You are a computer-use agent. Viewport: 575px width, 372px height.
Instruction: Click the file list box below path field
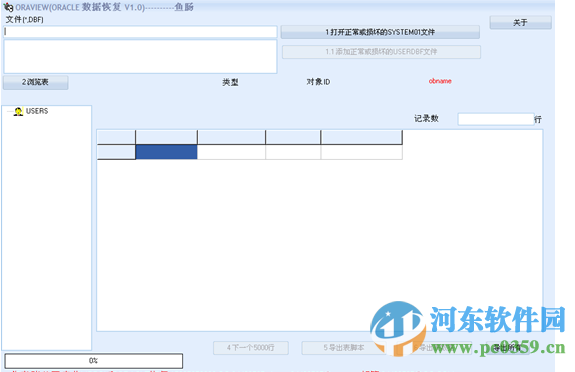coord(140,56)
